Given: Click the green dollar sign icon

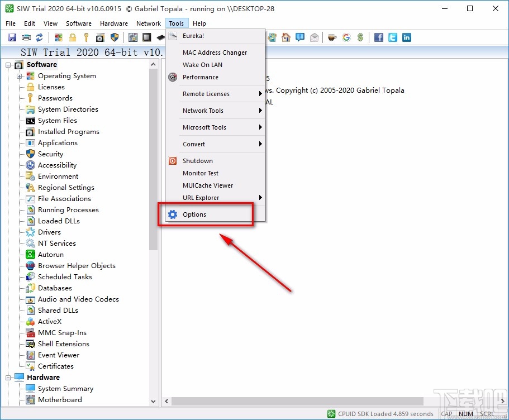Looking at the screenshot, I should click(x=360, y=37).
